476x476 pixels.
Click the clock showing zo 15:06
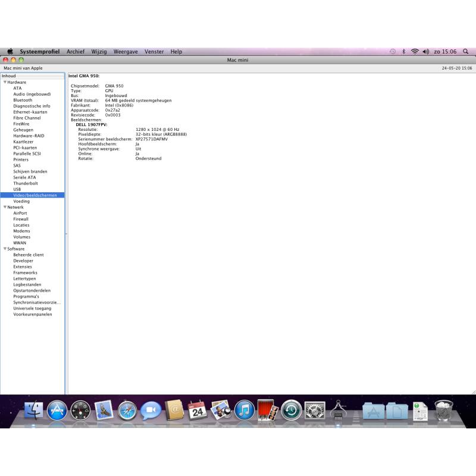[x=445, y=52]
